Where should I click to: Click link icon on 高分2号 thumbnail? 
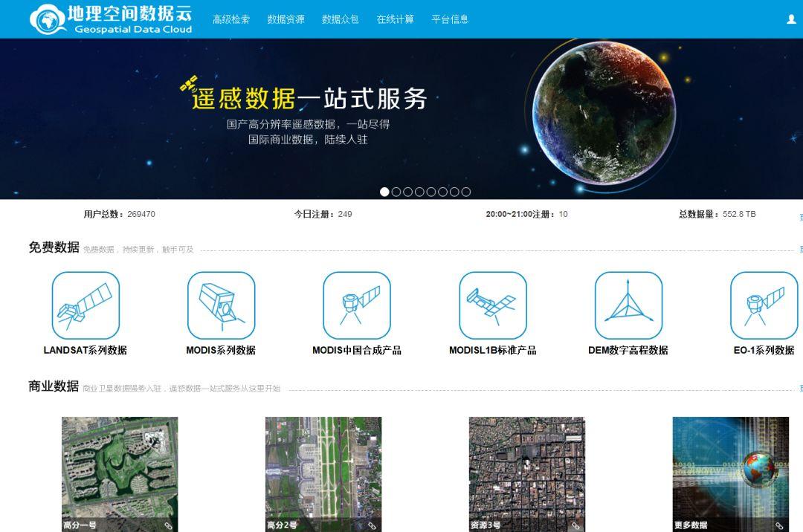tap(372, 525)
